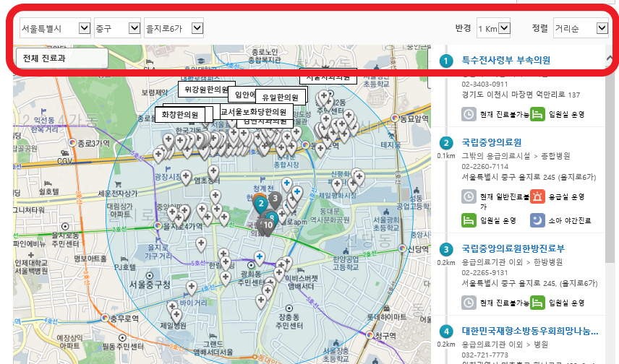Click phone number 02-2265-9131

pos(484,272)
